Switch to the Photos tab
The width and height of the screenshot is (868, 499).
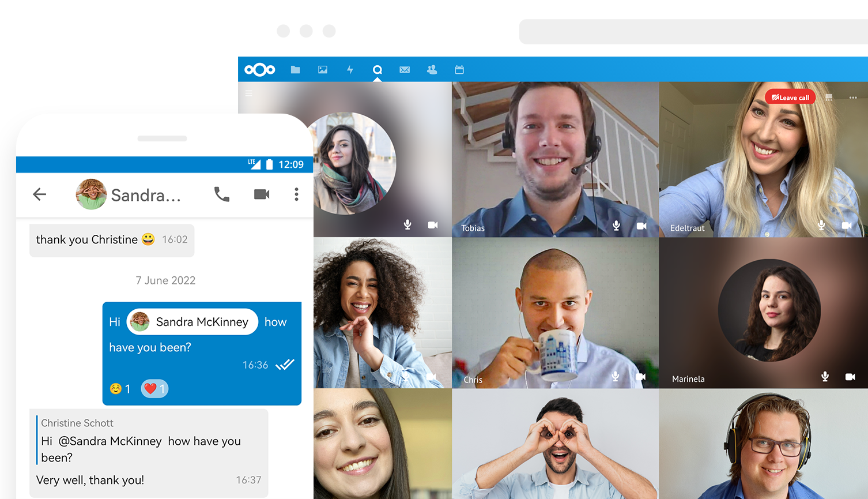point(322,69)
